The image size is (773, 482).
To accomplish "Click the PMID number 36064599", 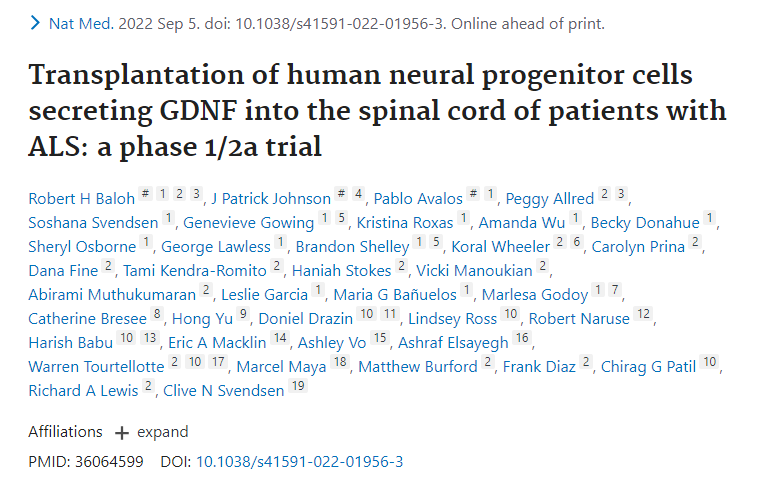I will [x=109, y=461].
